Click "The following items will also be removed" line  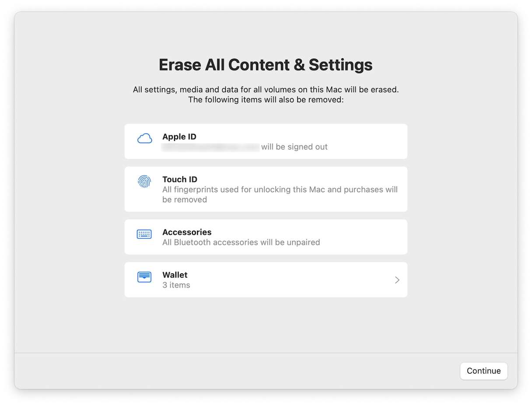pos(266,100)
